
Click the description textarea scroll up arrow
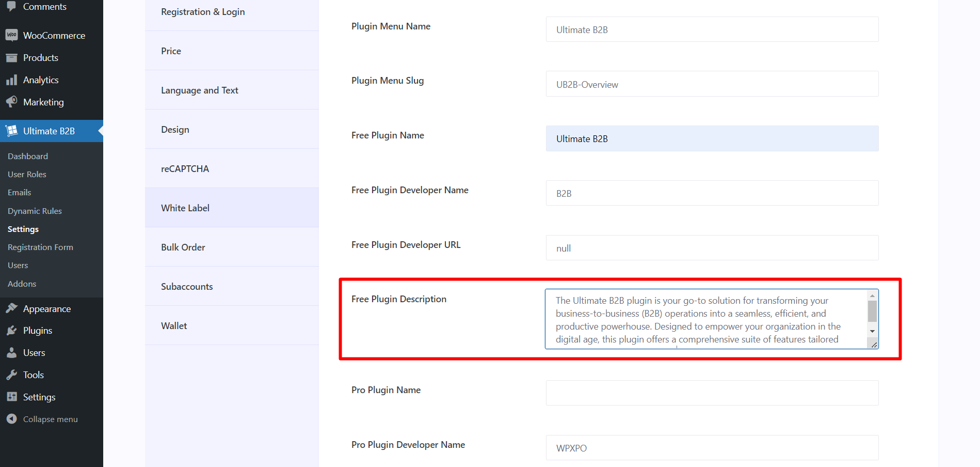pos(873,295)
